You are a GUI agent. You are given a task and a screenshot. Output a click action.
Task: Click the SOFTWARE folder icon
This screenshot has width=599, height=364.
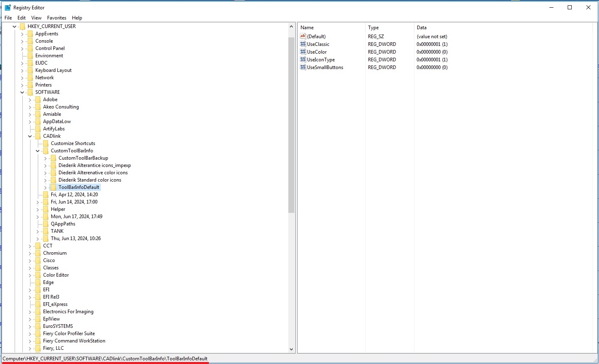pyautogui.click(x=30, y=92)
